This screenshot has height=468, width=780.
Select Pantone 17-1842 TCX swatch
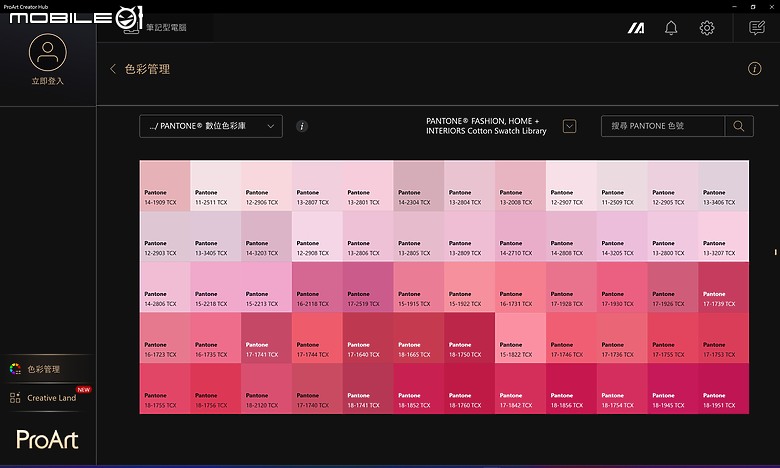coord(520,388)
